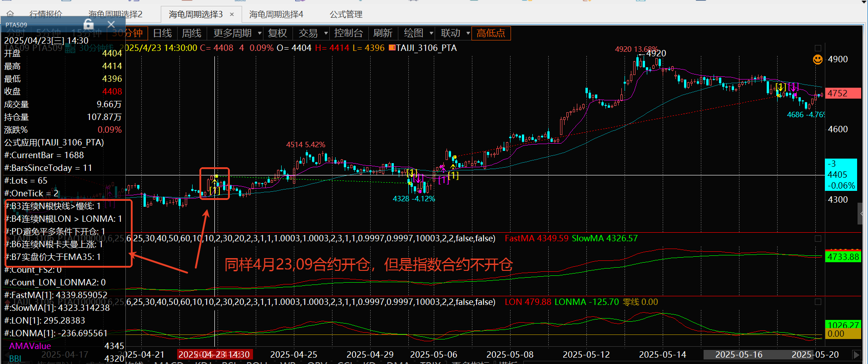Click the 4328 -4.12% low label
868x364 pixels.
point(414,199)
